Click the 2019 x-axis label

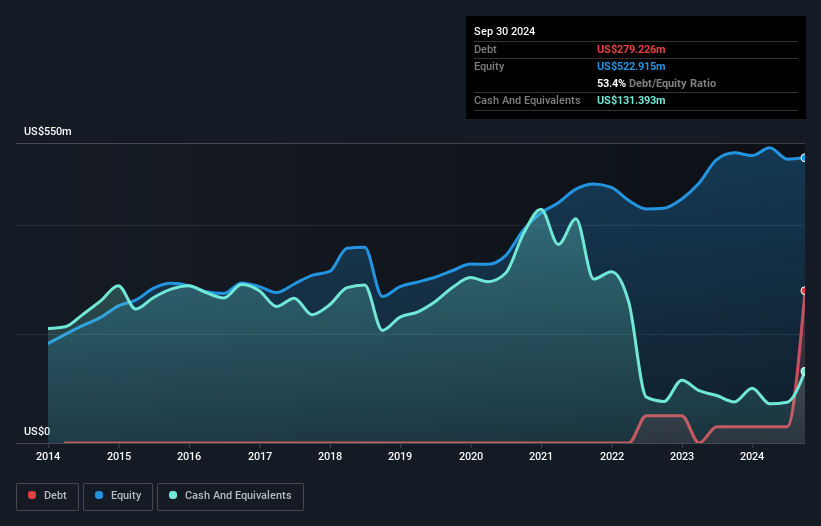point(400,456)
